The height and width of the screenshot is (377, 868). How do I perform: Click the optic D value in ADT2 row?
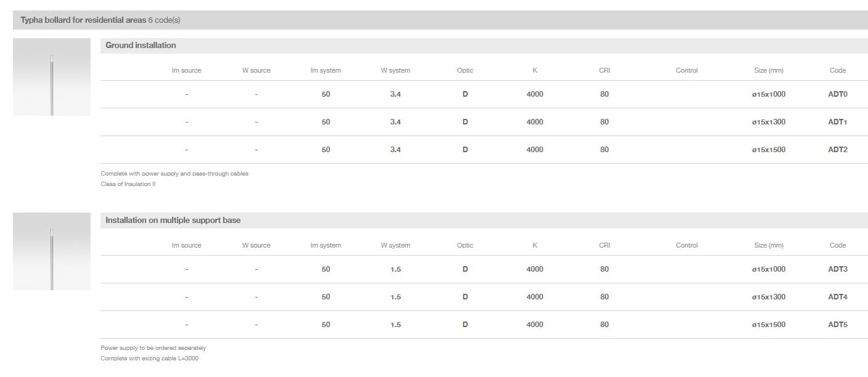point(465,150)
